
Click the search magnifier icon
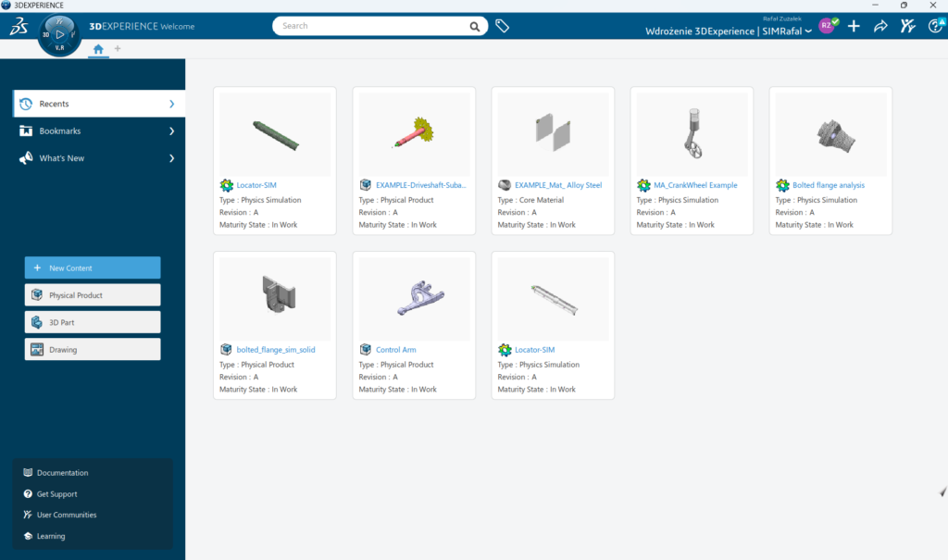pyautogui.click(x=475, y=26)
